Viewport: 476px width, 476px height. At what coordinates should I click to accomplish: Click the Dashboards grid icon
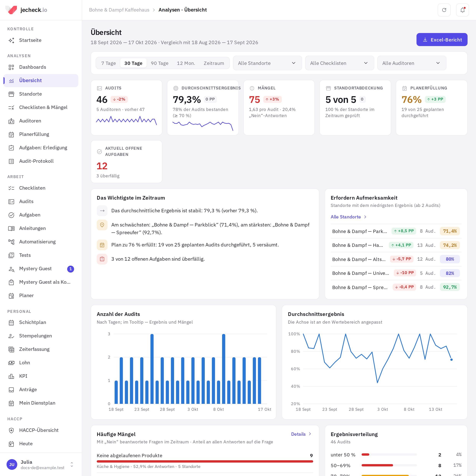11,67
